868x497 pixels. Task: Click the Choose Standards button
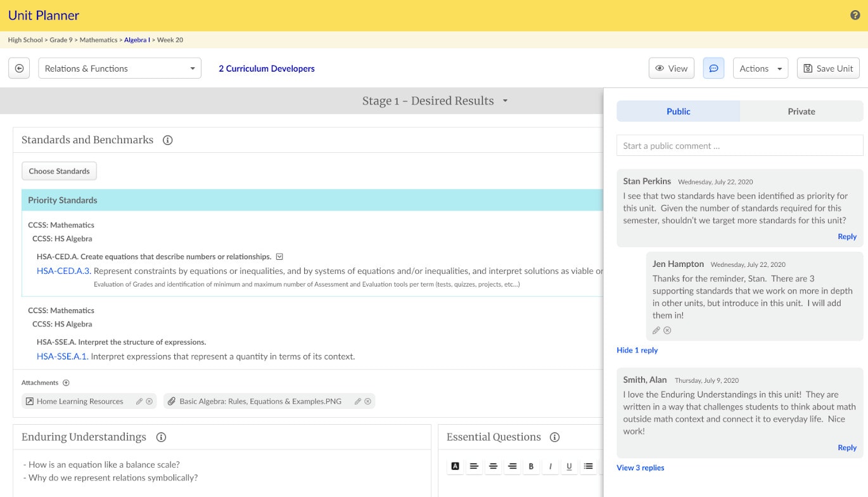pos(59,171)
